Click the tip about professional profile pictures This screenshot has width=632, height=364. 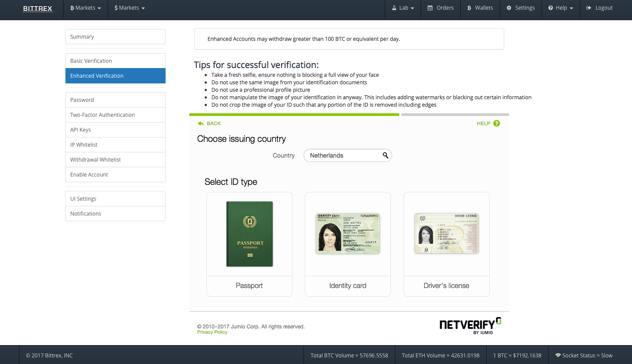pyautogui.click(x=261, y=90)
